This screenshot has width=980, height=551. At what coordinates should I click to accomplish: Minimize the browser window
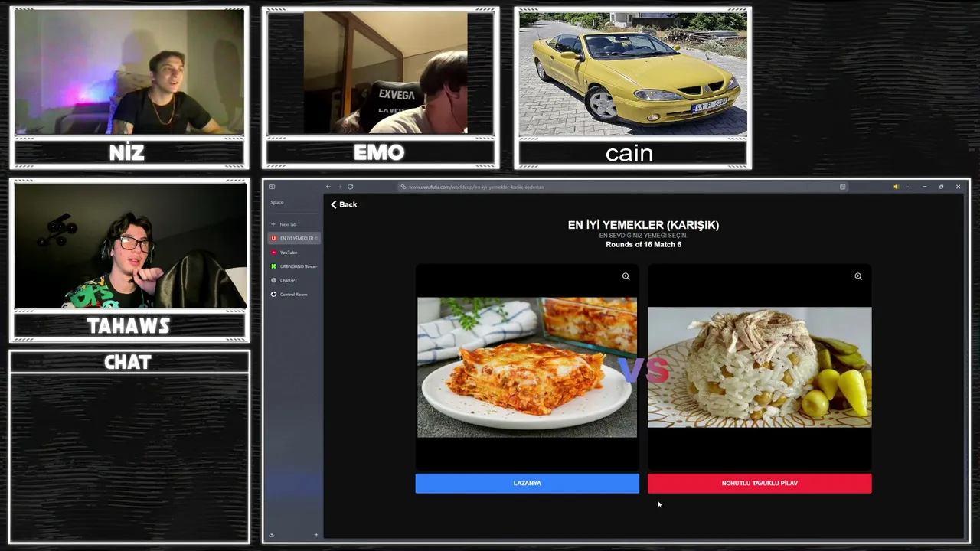coord(924,187)
